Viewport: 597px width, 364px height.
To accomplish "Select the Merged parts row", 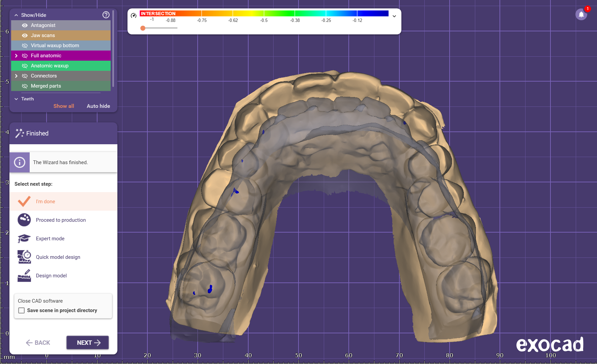I will [46, 86].
